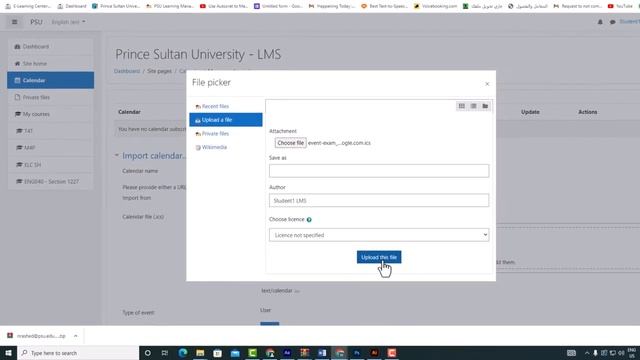Click the Author input field
640x360 pixels.
(x=379, y=200)
